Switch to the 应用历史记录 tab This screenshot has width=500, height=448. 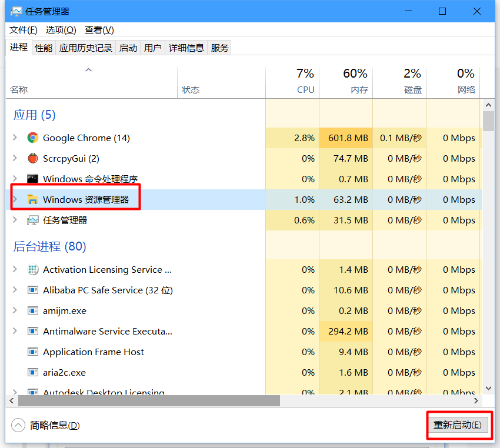(86, 48)
